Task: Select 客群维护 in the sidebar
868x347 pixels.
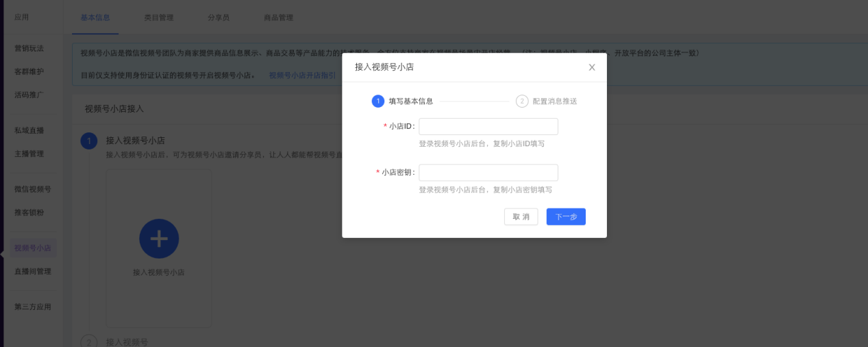Action: (x=29, y=71)
